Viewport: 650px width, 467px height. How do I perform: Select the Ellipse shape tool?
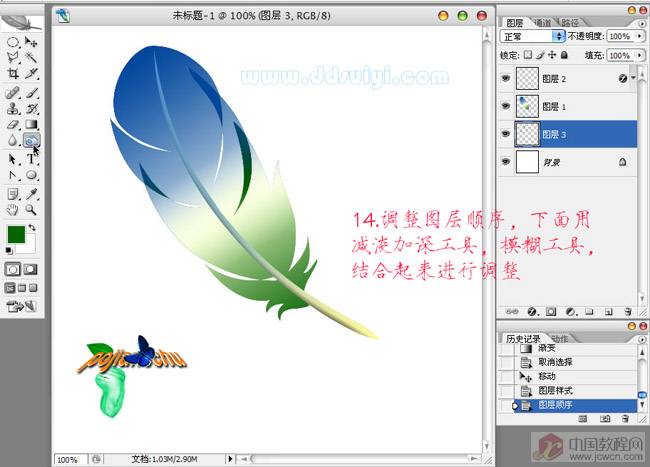coord(31,175)
